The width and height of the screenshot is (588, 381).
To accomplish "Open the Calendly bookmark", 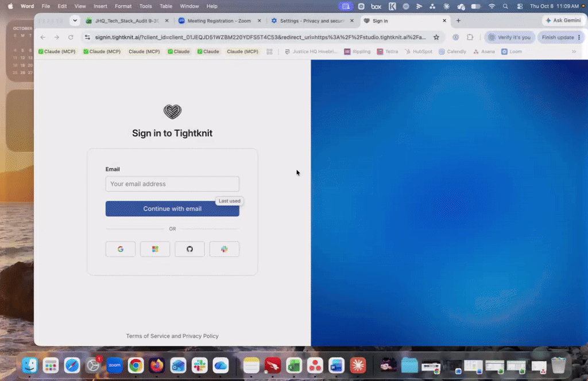I will click(452, 51).
